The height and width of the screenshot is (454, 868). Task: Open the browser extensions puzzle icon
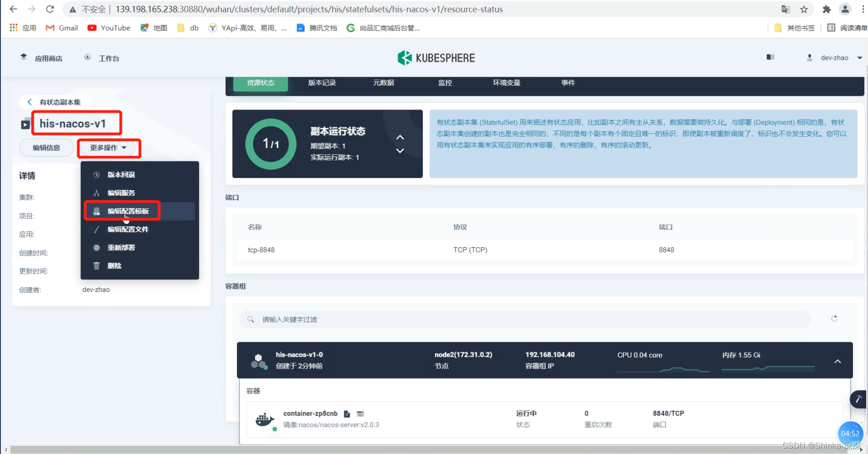pos(826,9)
